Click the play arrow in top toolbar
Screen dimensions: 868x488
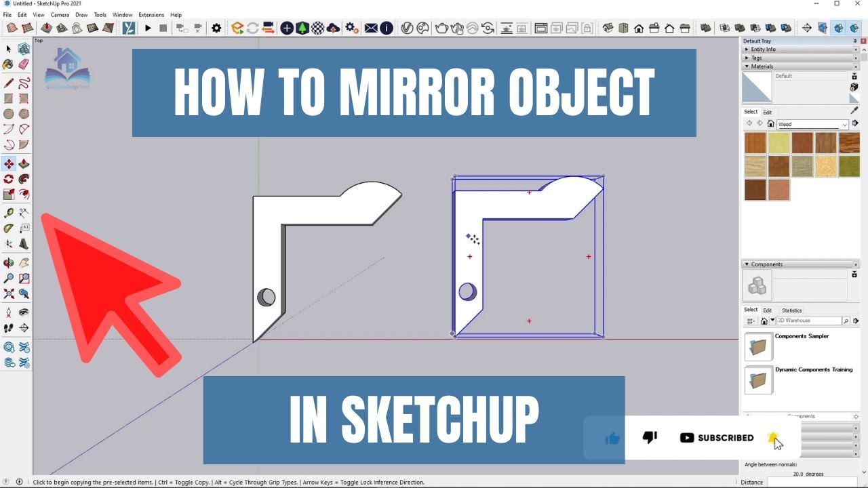coord(148,28)
